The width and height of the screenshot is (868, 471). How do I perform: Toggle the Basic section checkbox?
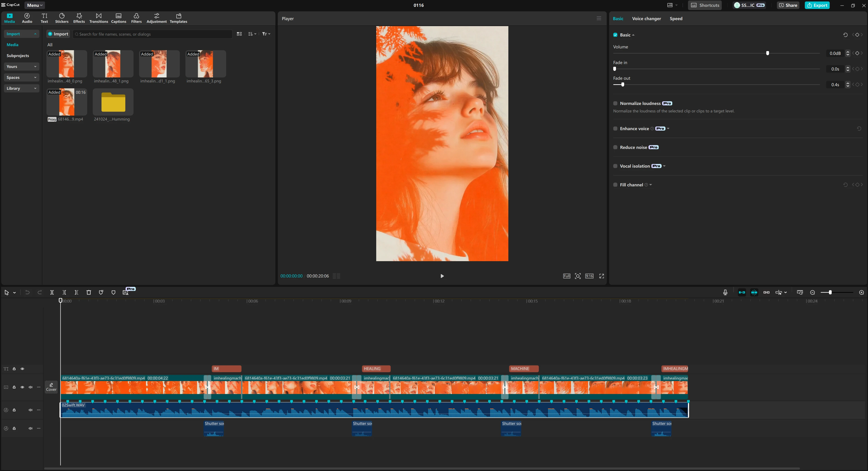tap(615, 35)
